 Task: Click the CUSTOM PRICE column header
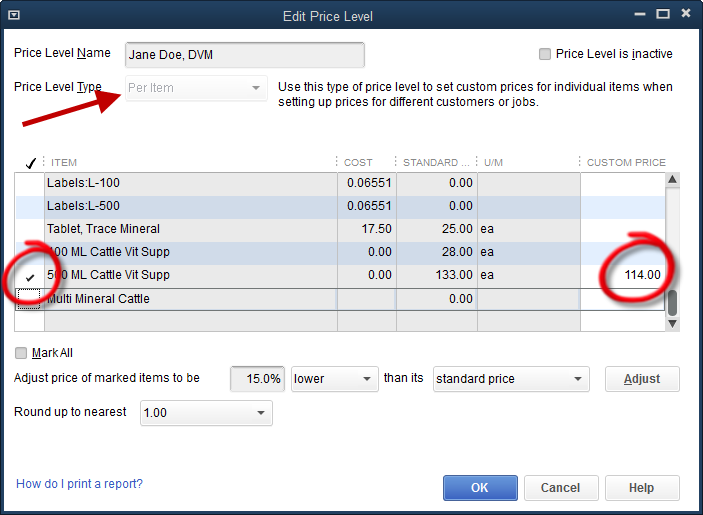coord(626,163)
